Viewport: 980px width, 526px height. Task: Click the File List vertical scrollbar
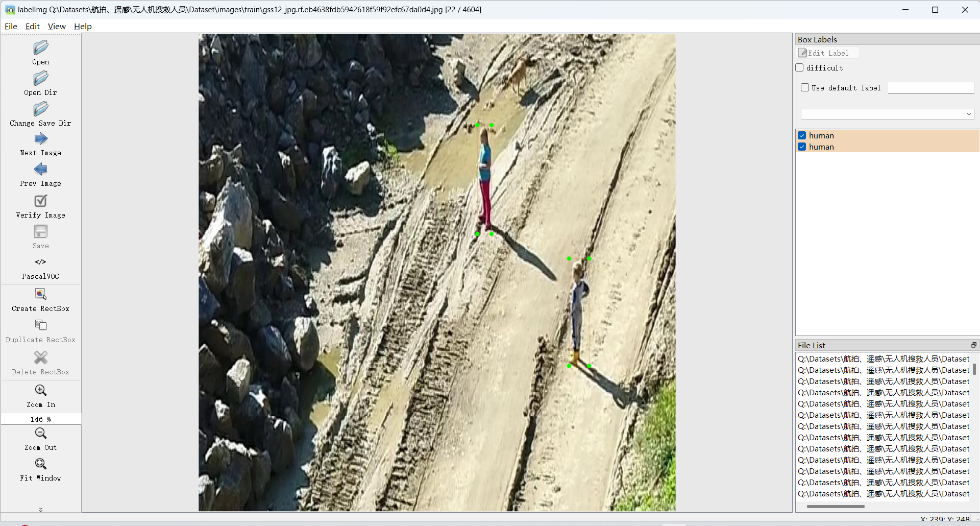(974, 369)
